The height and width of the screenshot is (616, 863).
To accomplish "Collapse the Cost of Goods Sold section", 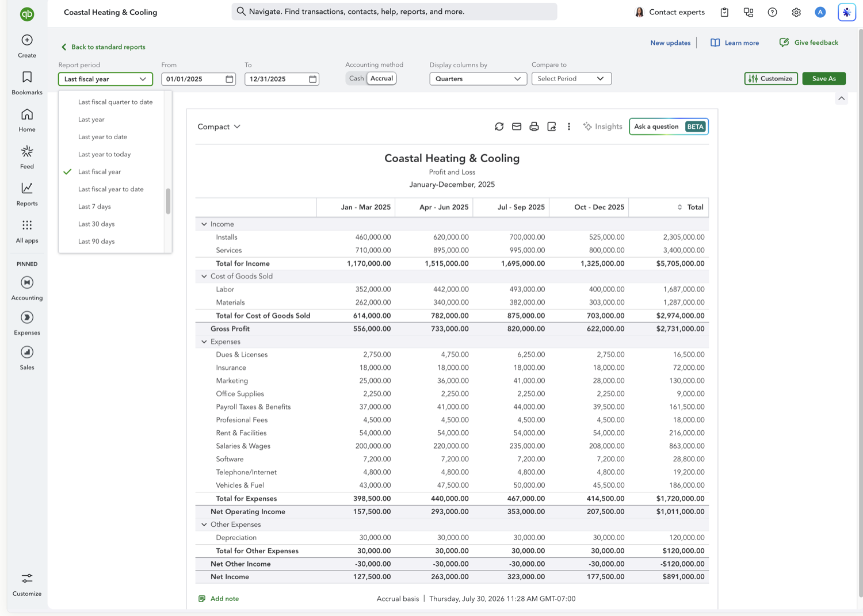I will click(x=204, y=277).
